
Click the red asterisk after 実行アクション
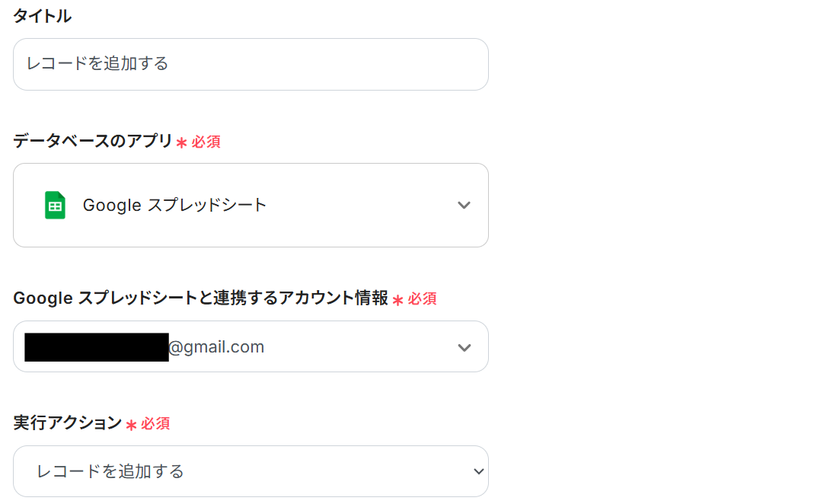[x=131, y=424]
